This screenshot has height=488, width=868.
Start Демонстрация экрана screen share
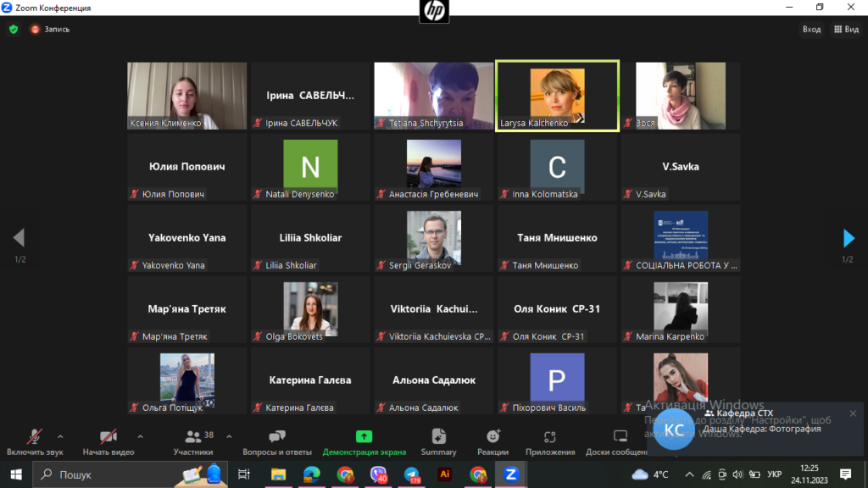click(364, 441)
